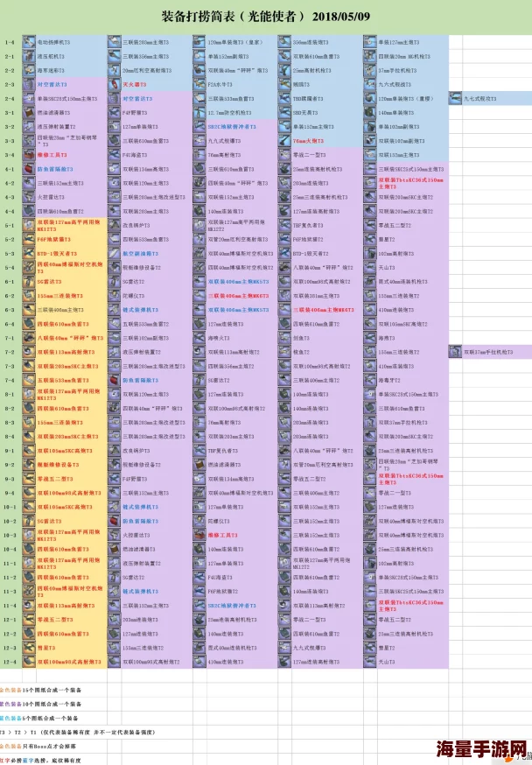Click the 76mm火炮T3 icon in row 3-3
532x765 pixels.
point(284,141)
